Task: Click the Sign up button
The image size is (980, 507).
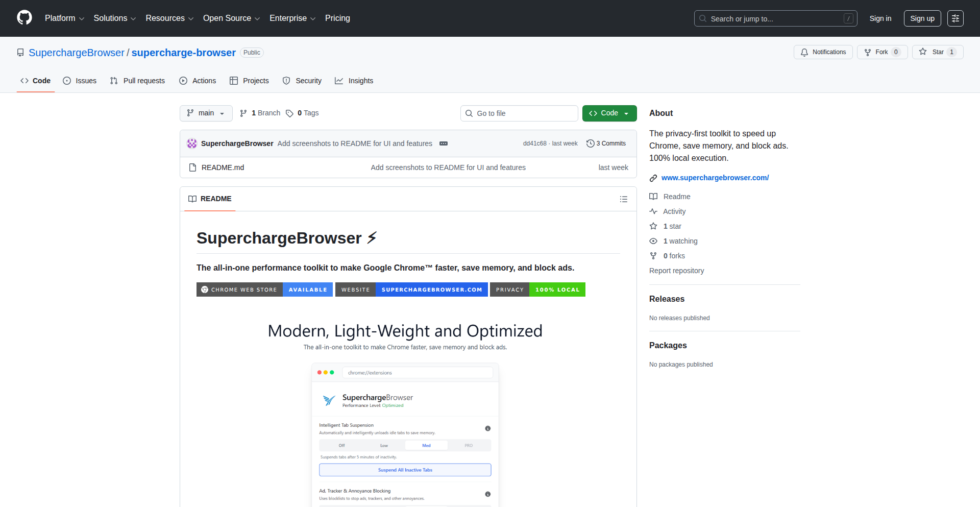Action: [x=922, y=18]
